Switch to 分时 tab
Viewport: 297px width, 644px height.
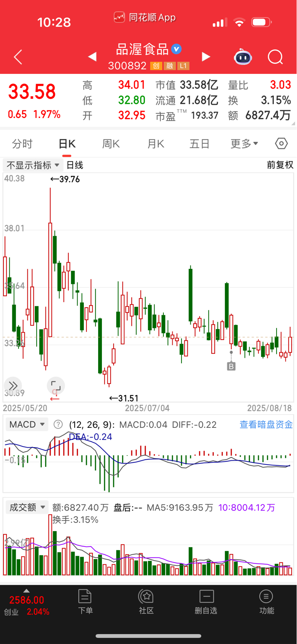click(22, 144)
